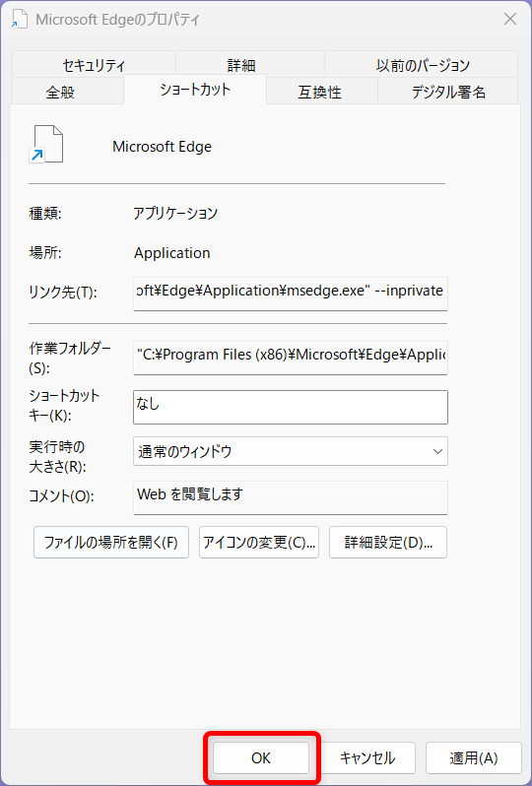Click the リンク先 target field

291,294
